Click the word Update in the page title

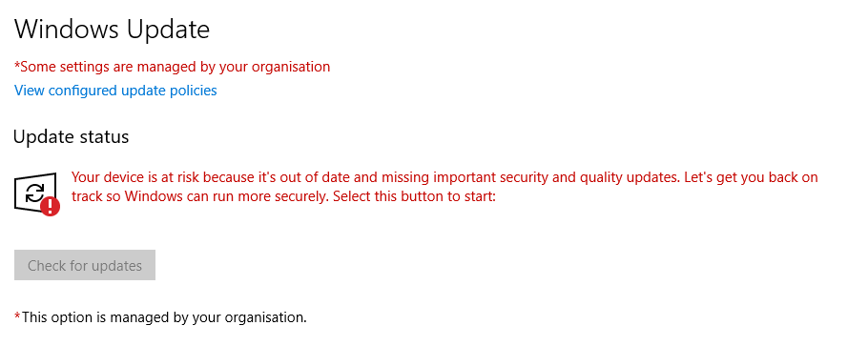[168, 30]
